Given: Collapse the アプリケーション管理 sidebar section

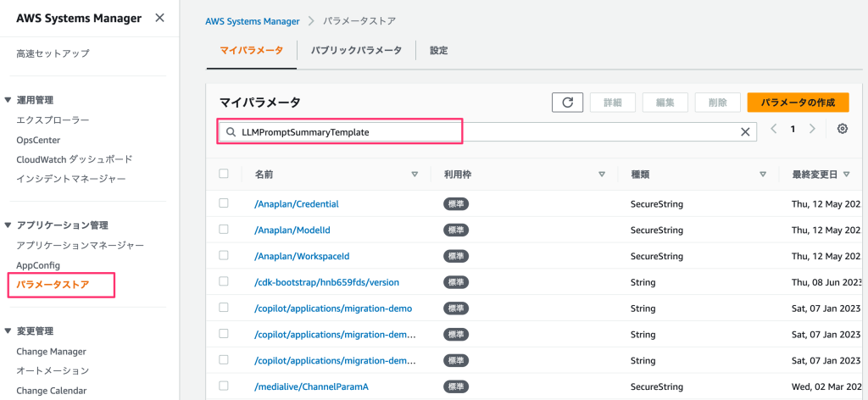Looking at the screenshot, I should tap(8, 225).
